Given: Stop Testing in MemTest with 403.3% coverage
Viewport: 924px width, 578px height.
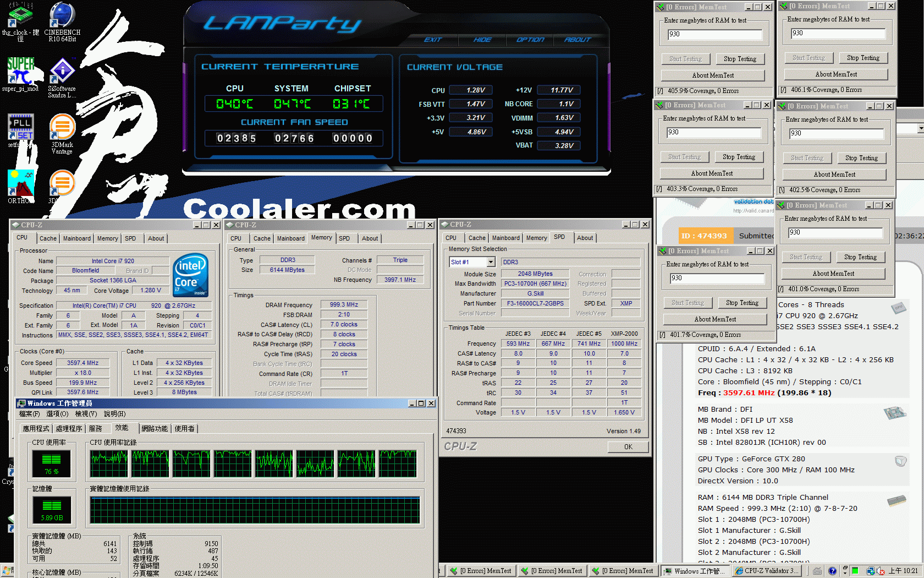Looking at the screenshot, I should pos(739,157).
